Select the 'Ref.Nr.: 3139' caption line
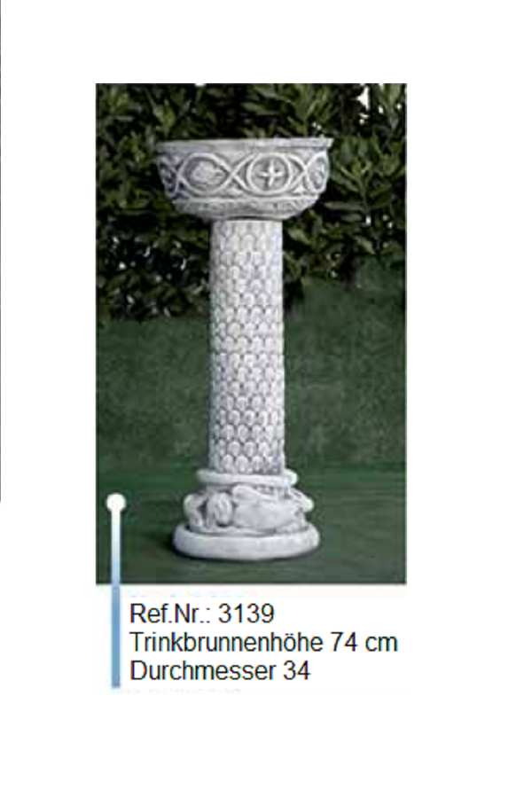 (x=202, y=614)
